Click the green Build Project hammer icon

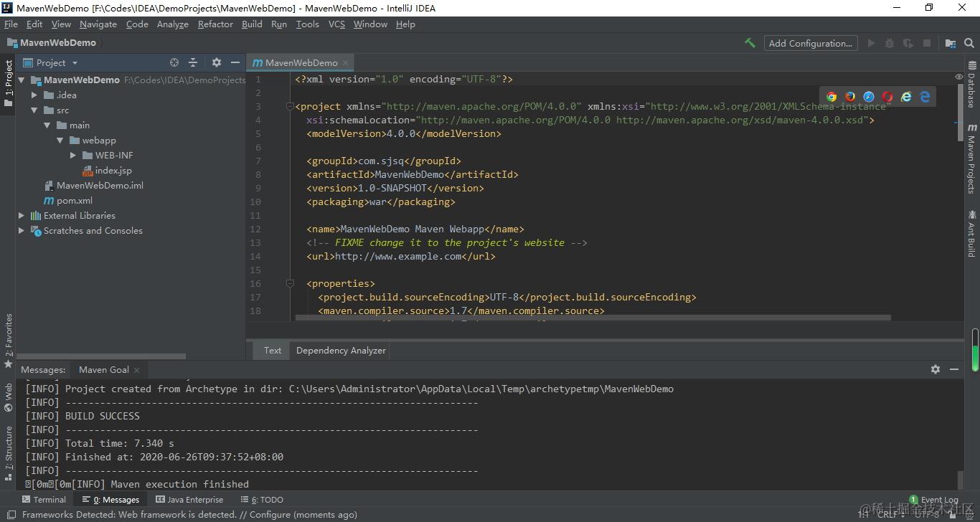[750, 43]
